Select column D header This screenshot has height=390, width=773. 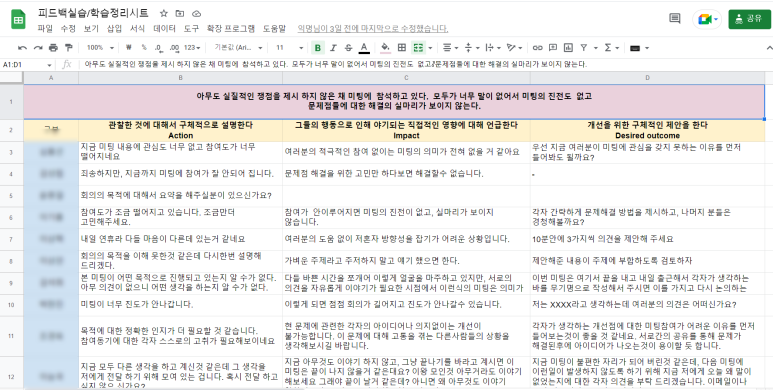point(648,78)
